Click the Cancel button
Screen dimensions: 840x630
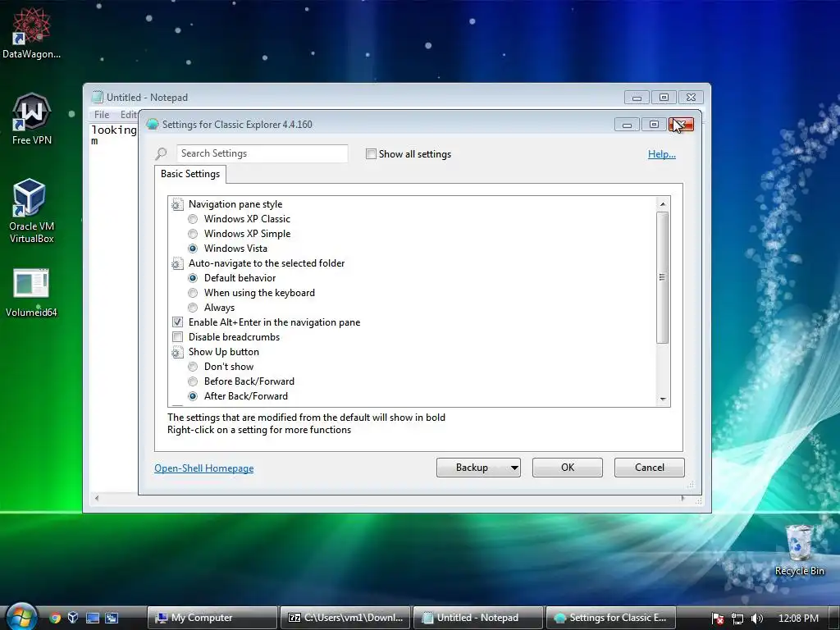(x=650, y=468)
